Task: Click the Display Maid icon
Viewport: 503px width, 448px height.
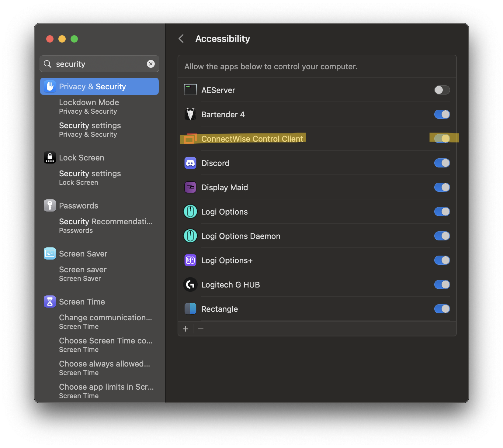Action: pyautogui.click(x=190, y=187)
